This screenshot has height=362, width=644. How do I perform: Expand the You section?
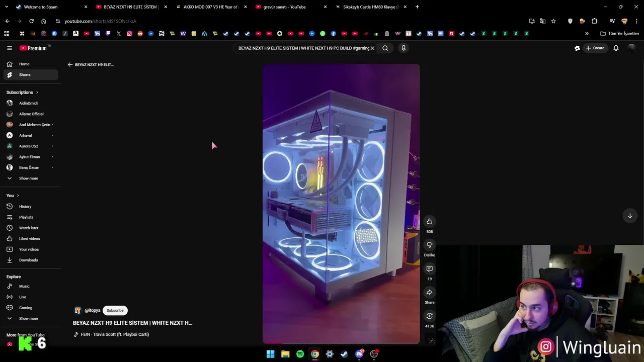13,195
